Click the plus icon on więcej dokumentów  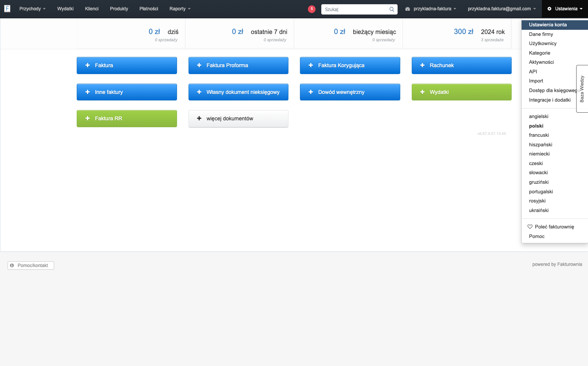point(199,118)
